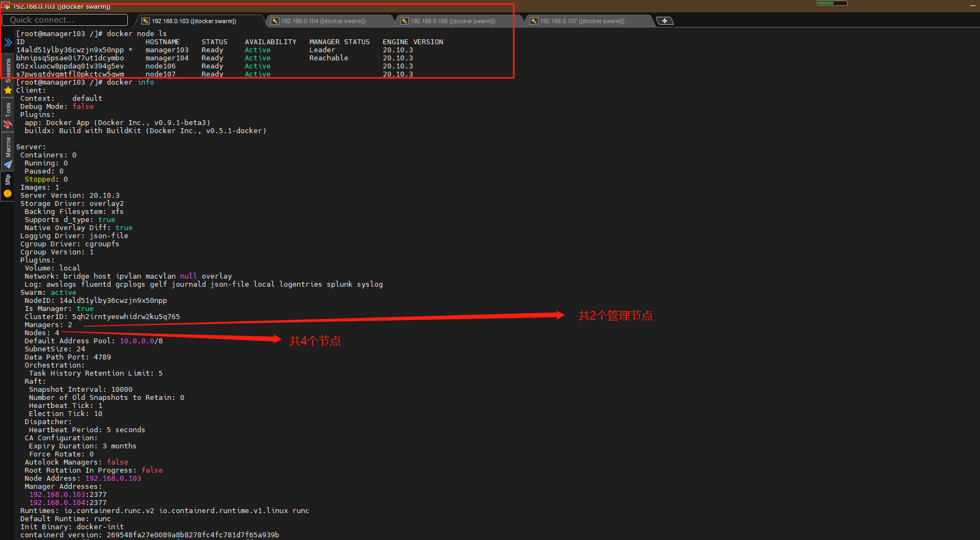This screenshot has height=540, width=980.
Task: Open a new tab with plus button
Action: [664, 21]
